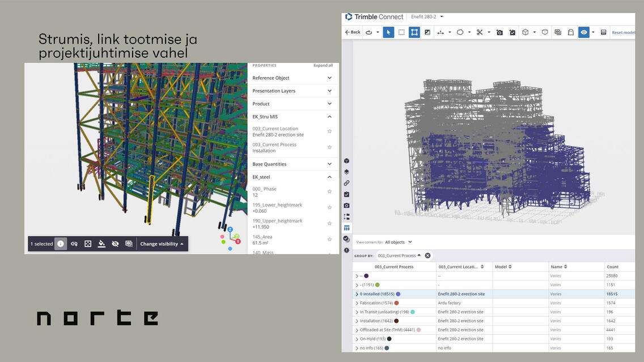Click the fit-to-selection icon in selection bar
The width and height of the screenshot is (644, 362).
[88, 244]
